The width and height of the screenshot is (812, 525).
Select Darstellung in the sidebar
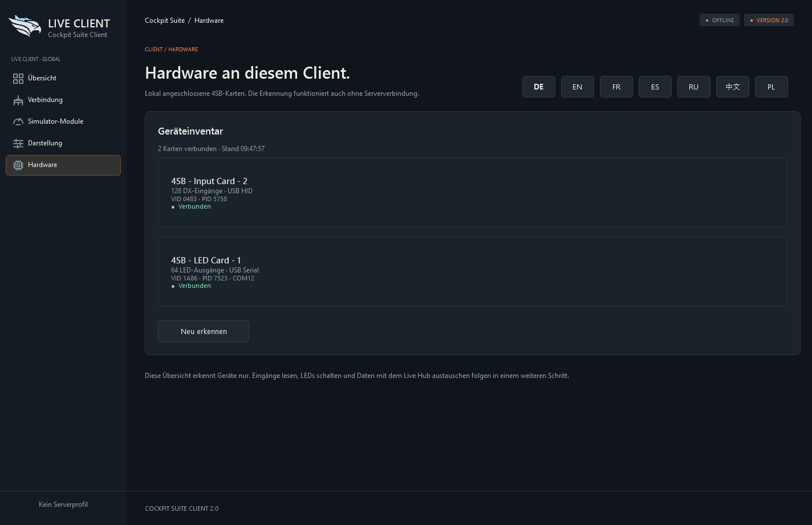63,144
